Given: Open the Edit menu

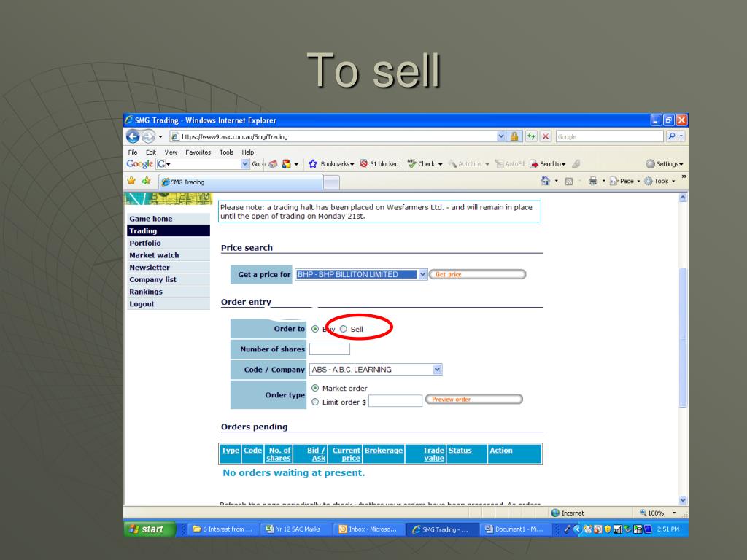Looking at the screenshot, I should click(150, 152).
